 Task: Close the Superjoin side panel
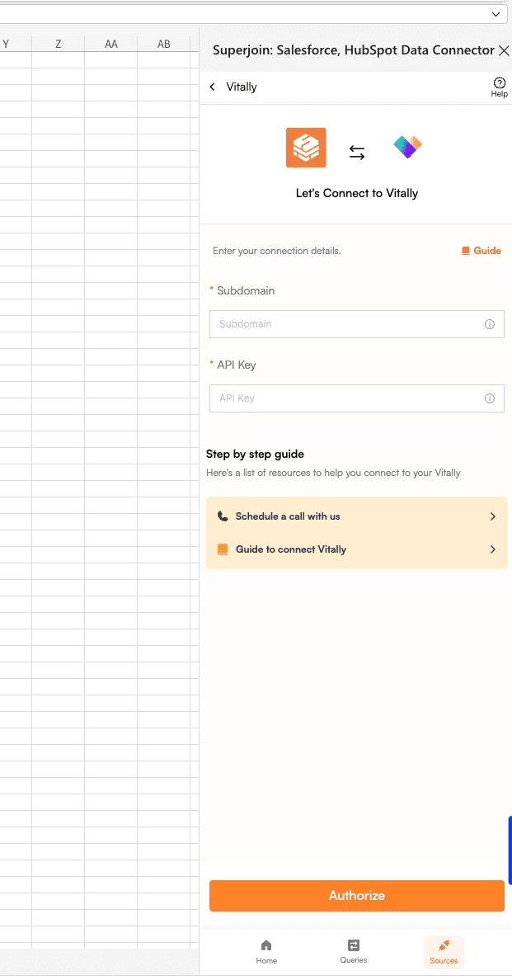pos(503,50)
